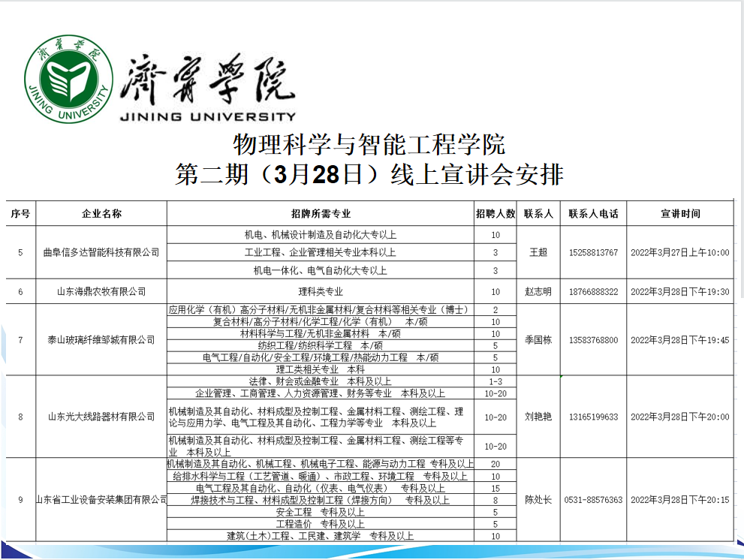Click the 曲阜信多达智能科技有限公司 company cell
Screen dimensions: 744x560
click(x=101, y=252)
